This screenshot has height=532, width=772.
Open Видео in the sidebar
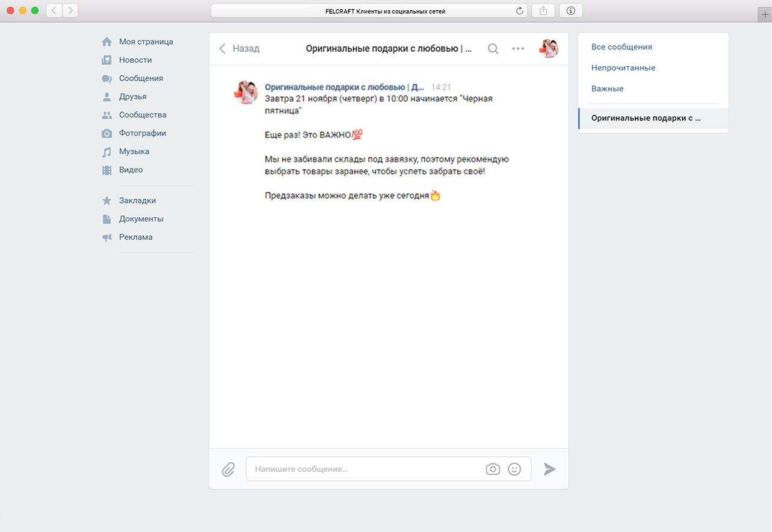[131, 170]
